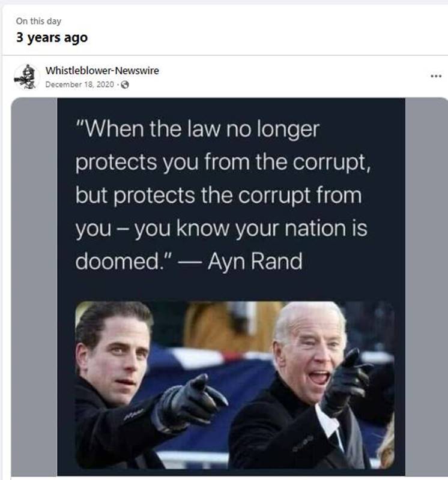Open the Whistleblower-Newswire page name link
The height and width of the screenshot is (480, 448).
point(102,71)
